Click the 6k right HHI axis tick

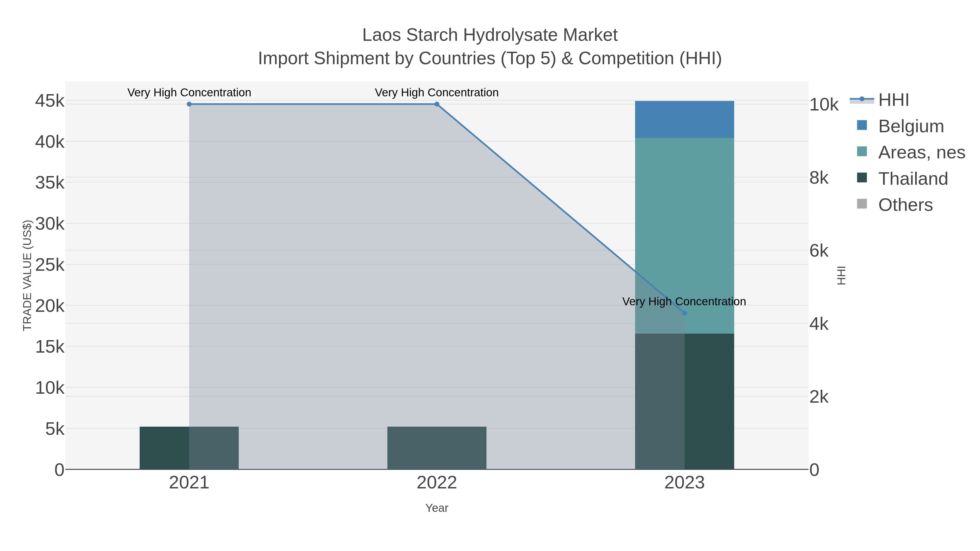click(819, 251)
